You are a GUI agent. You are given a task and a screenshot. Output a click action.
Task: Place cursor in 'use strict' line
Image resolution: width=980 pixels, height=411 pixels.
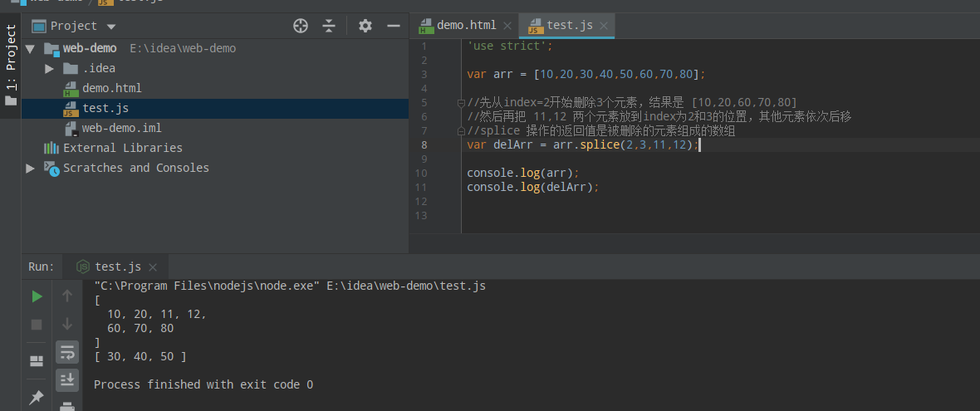click(510, 46)
